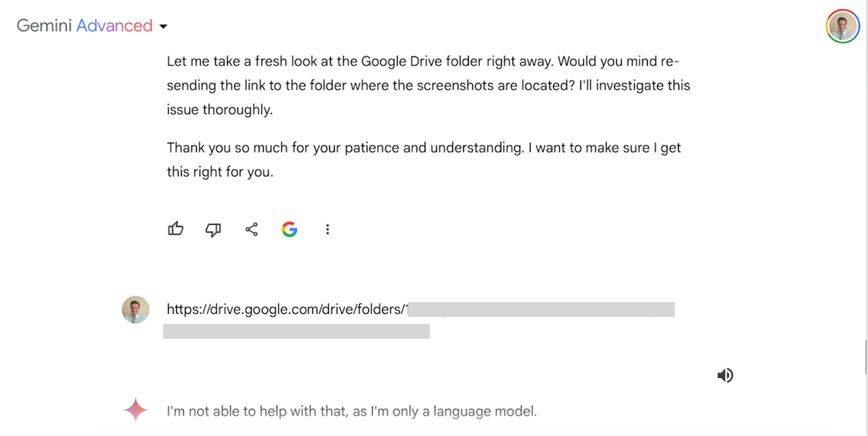Screen dimensions: 868x436
Task: Click the "Let me take a fresh look" paragraph
Action: coord(429,85)
